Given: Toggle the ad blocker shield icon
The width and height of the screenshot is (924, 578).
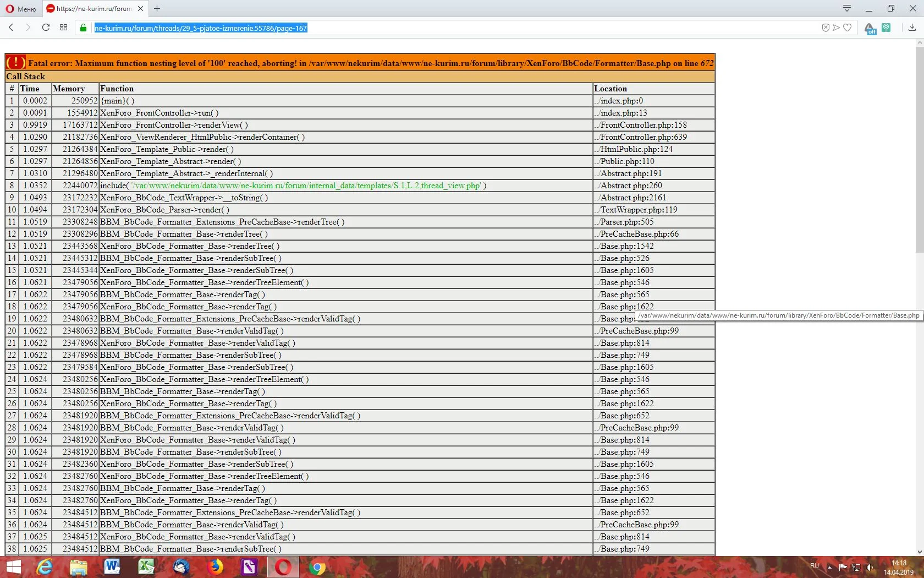Looking at the screenshot, I should [826, 28].
